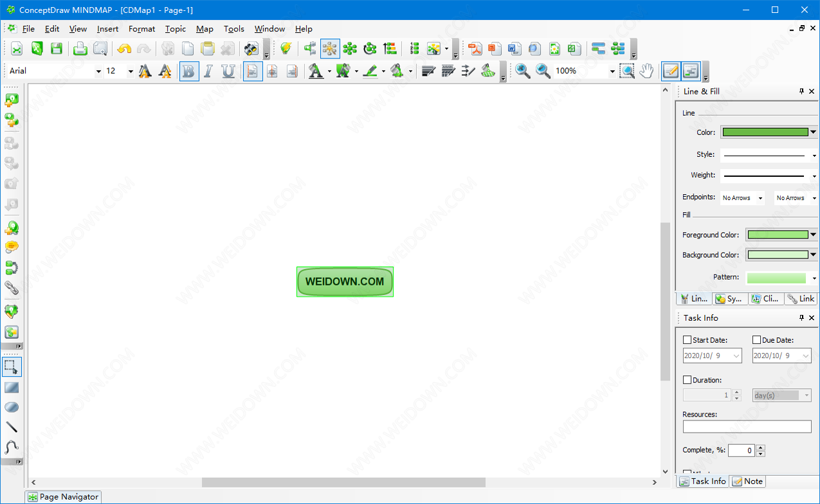Open the line Style dropdown
This screenshot has width=820, height=504.
[x=814, y=156]
